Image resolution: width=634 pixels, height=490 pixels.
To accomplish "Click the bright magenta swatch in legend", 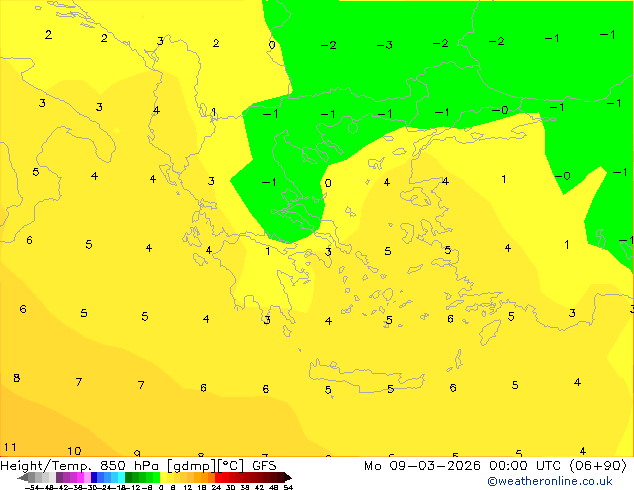I will point(80,477).
